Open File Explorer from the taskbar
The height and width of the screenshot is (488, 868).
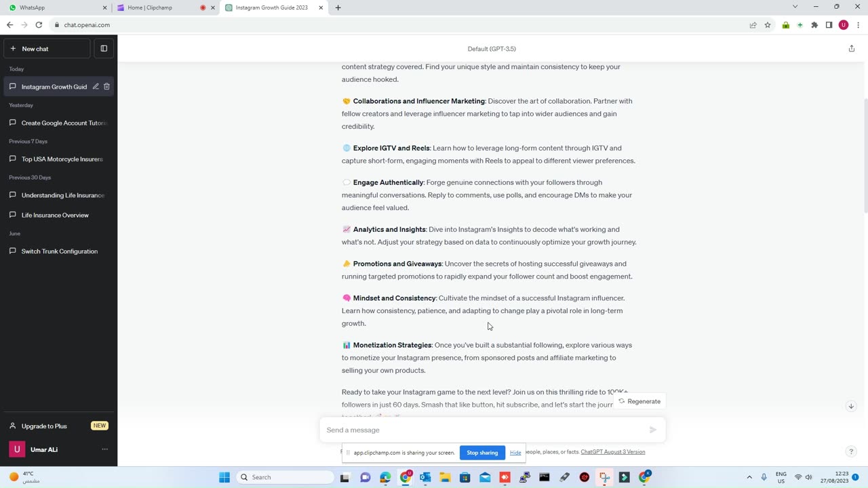pyautogui.click(x=445, y=477)
